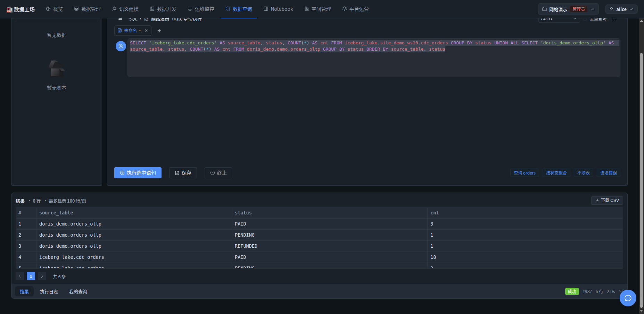
Task: Open the Notebook menu
Action: tap(278, 9)
